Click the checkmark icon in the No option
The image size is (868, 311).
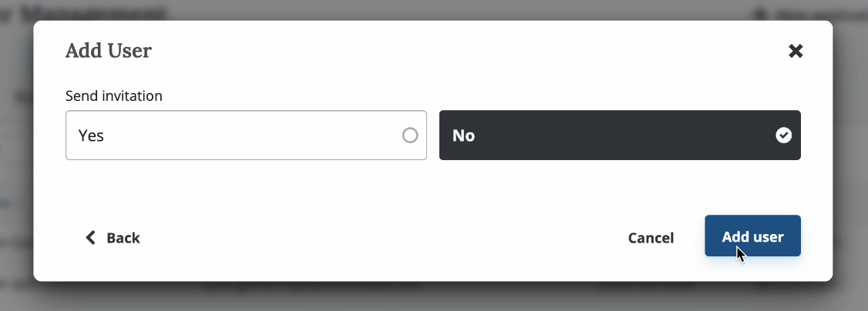click(783, 135)
